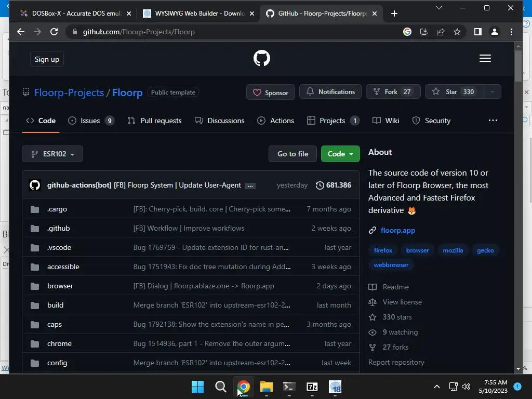Open the Discussions tab
Viewport: 532px width, 399px height.
click(220, 121)
